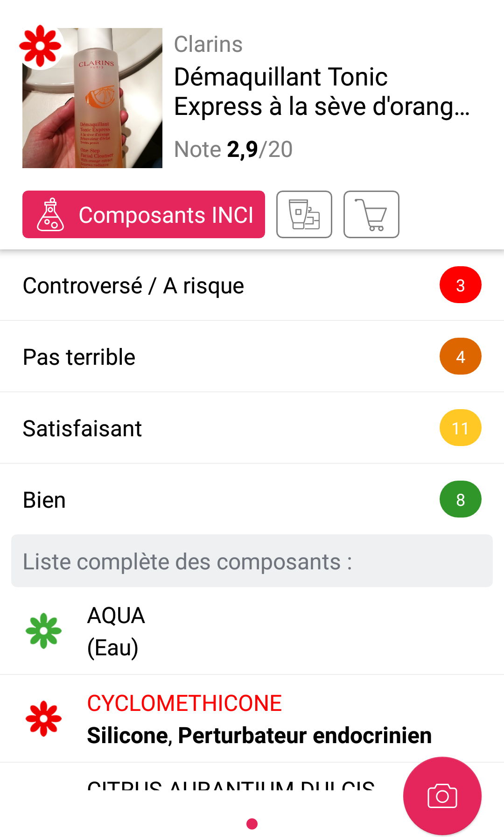Tap the Démaquillant Tonic Express product title
The image size is (504, 837).
coord(322,92)
